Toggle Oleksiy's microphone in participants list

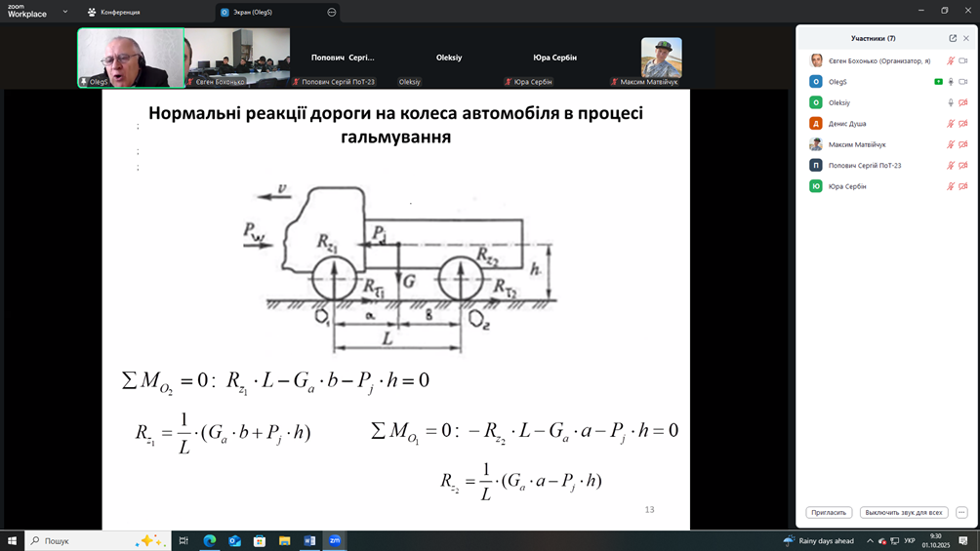951,102
